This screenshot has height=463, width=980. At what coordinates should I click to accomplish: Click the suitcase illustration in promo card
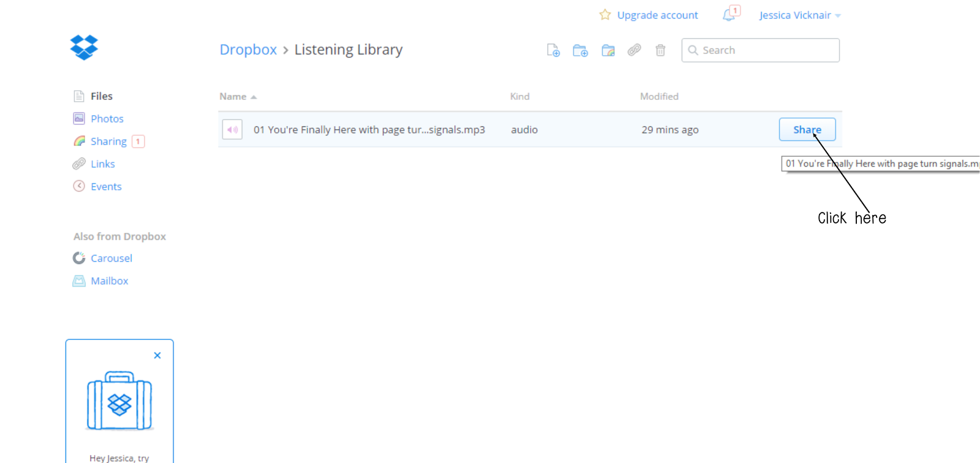[x=119, y=401]
